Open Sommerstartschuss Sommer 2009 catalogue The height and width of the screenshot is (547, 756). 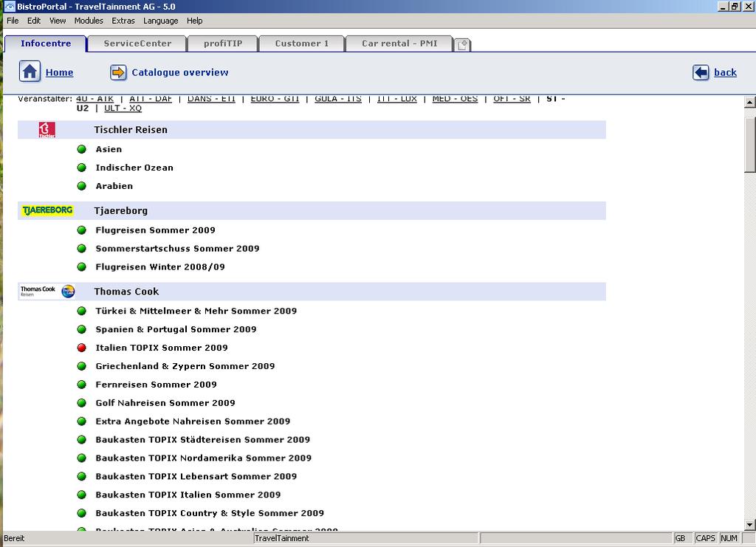click(x=177, y=249)
